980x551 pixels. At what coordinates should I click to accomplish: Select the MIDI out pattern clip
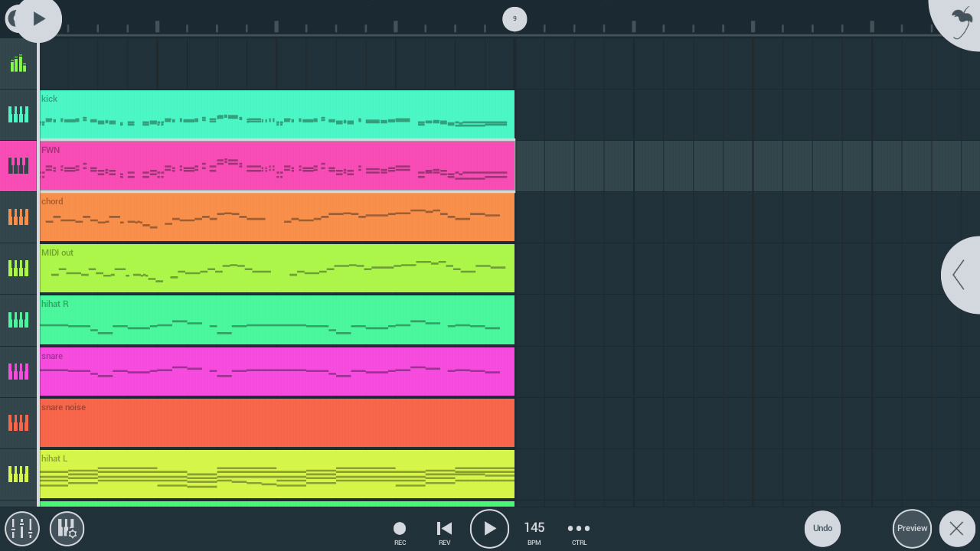pyautogui.click(x=277, y=269)
